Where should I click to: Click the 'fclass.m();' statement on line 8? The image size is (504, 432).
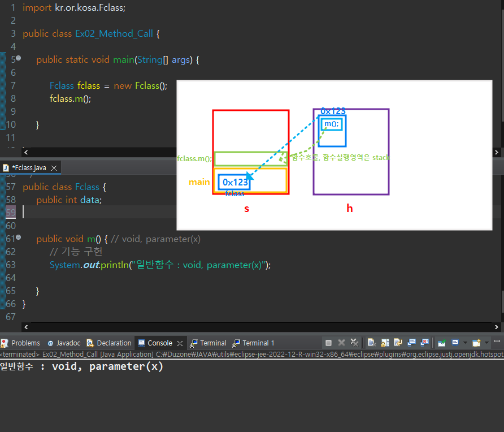point(71,98)
